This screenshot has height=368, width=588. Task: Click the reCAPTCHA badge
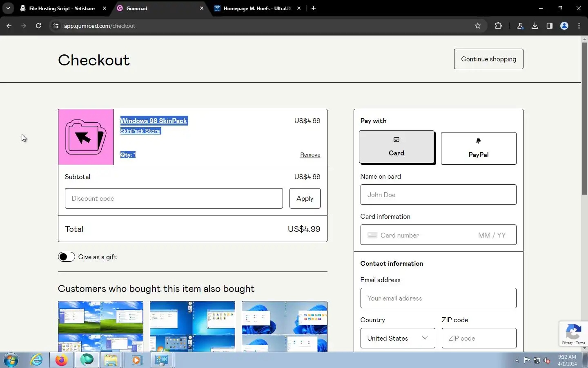(573, 334)
